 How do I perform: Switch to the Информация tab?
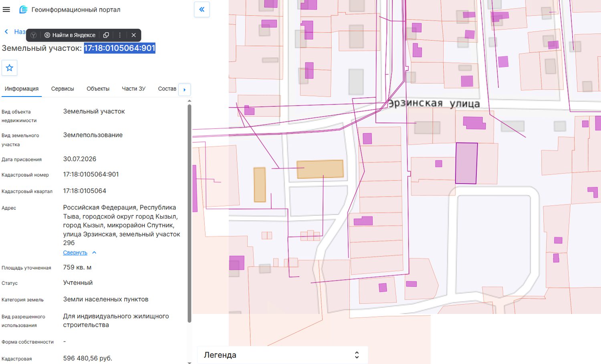coord(22,89)
